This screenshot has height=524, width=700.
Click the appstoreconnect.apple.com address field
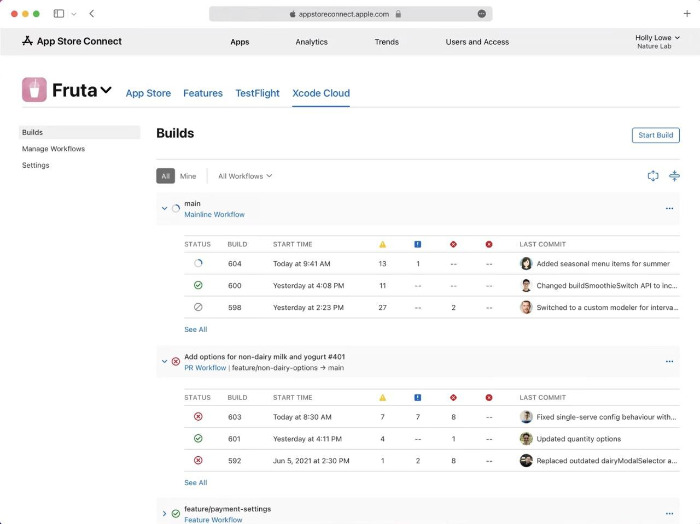pos(350,14)
